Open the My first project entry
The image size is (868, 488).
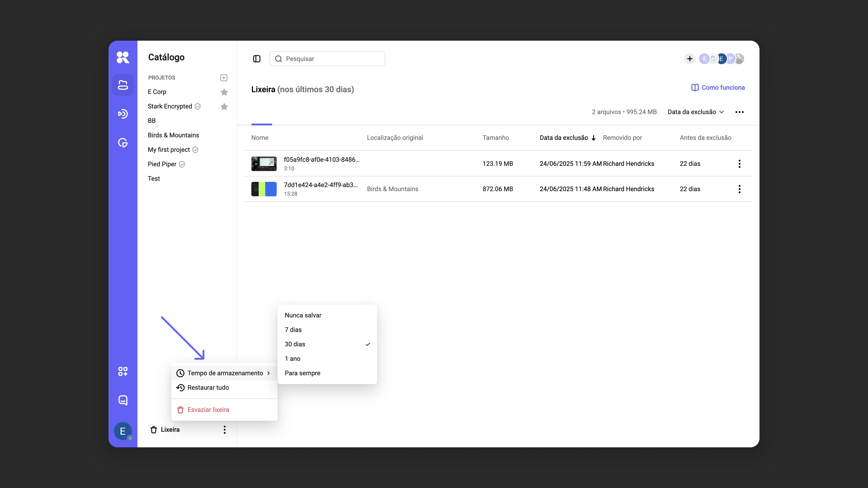pyautogui.click(x=169, y=150)
